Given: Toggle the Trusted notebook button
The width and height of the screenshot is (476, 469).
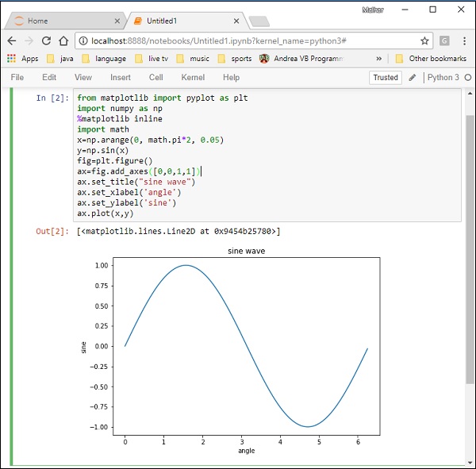Looking at the screenshot, I should coord(386,78).
